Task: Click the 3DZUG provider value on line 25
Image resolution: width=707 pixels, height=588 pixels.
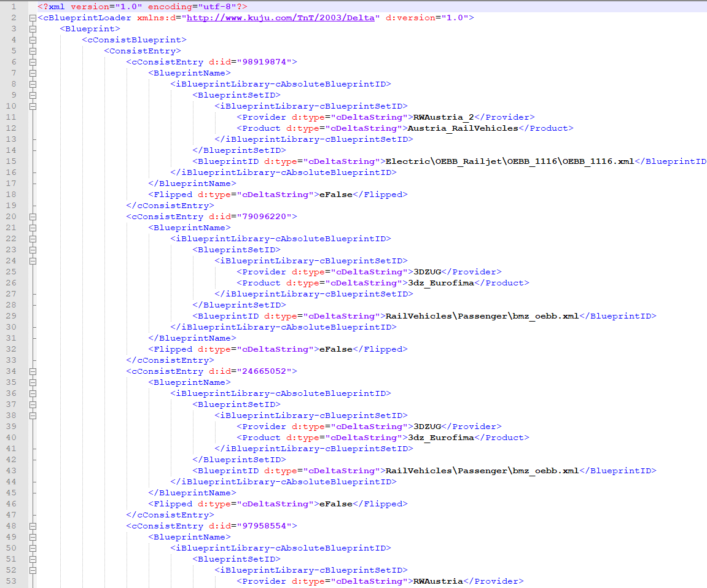Action: point(428,272)
